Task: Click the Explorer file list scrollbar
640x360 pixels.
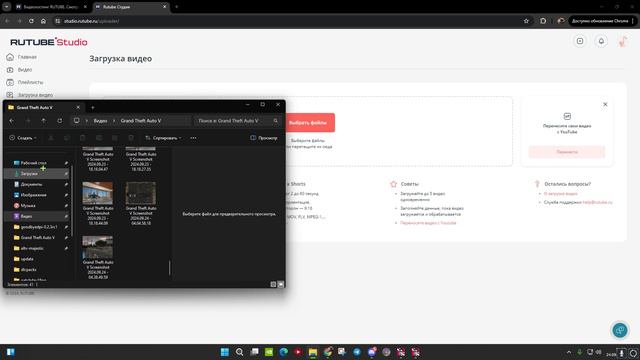Action: (169, 268)
